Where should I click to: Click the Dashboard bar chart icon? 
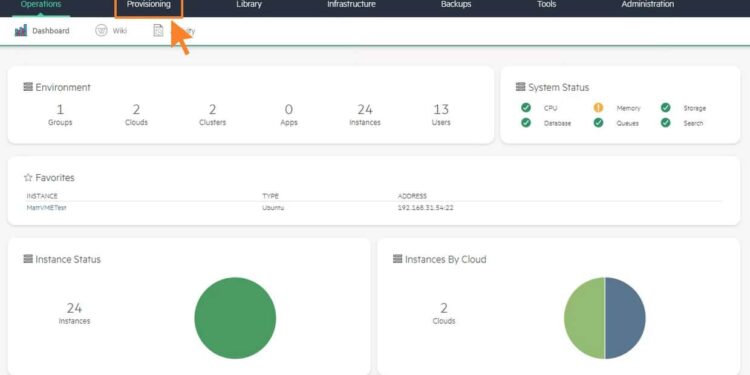point(21,31)
